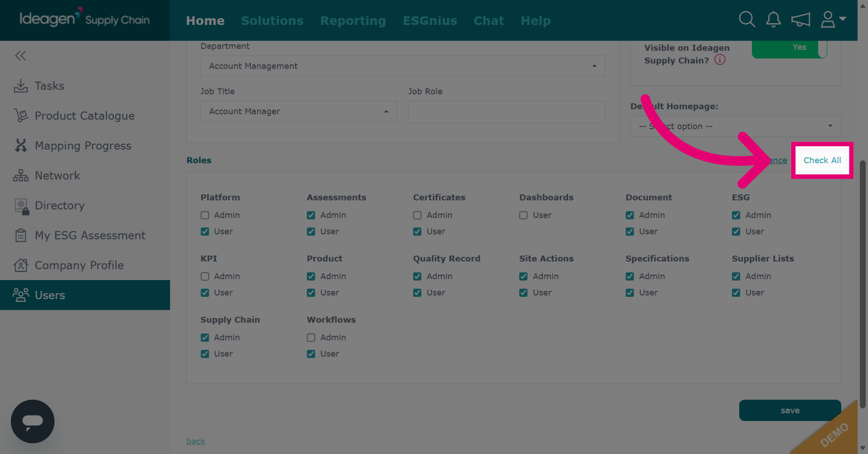This screenshot has width=868, height=454.
Task: Uncheck the Certificates User checkbox
Action: (x=417, y=232)
